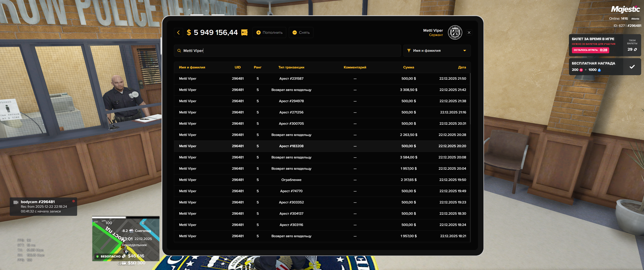Click the minimap in the HUD

point(126,239)
